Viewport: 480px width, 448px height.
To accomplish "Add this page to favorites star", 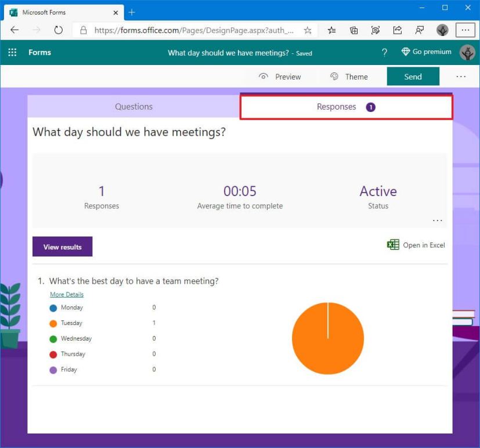I will point(308,30).
